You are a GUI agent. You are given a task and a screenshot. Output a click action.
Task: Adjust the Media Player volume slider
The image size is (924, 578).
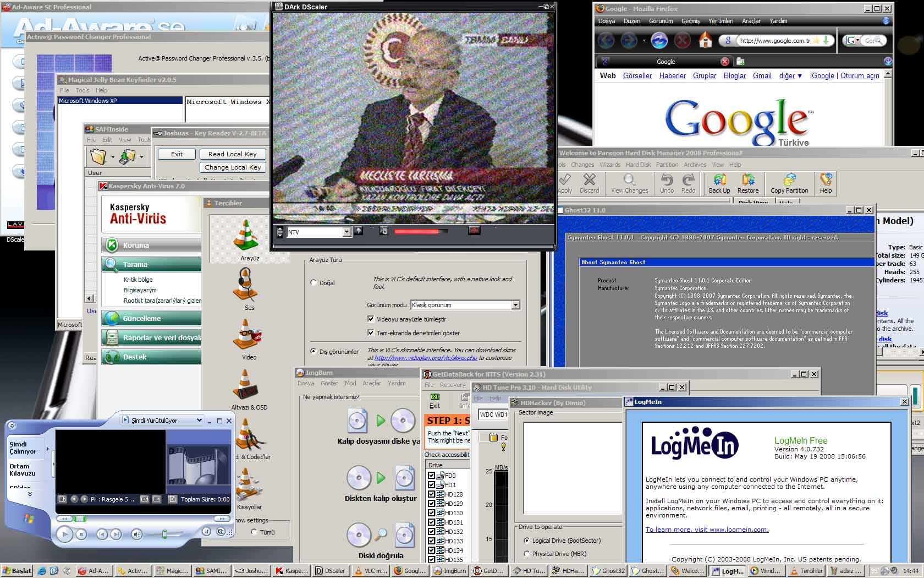point(164,534)
